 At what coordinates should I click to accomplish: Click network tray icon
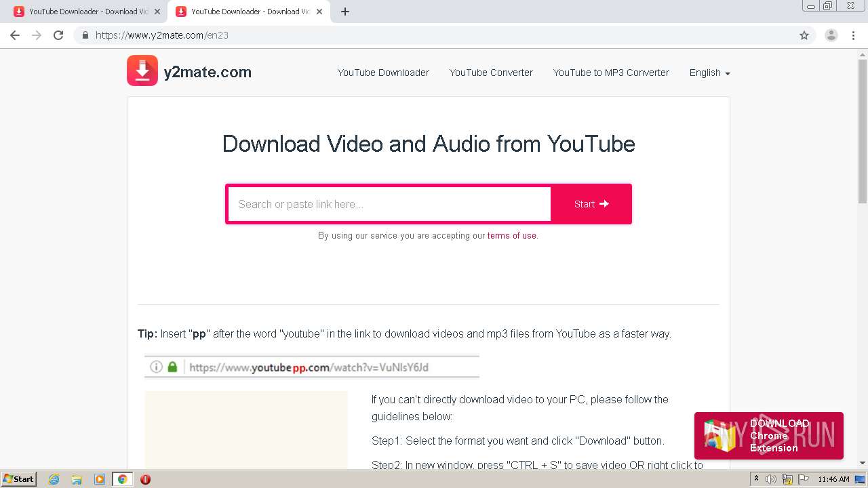pos(787,479)
